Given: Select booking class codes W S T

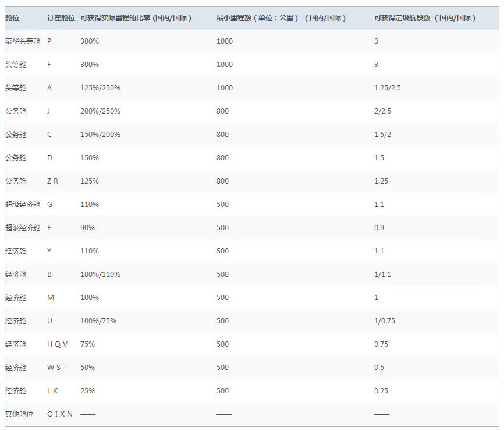Looking at the screenshot, I should pos(57,368).
